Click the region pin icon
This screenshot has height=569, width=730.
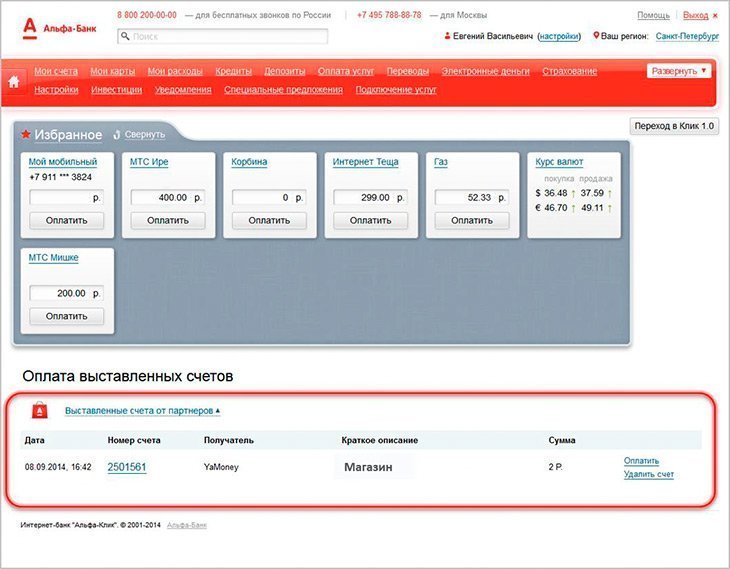(595, 35)
